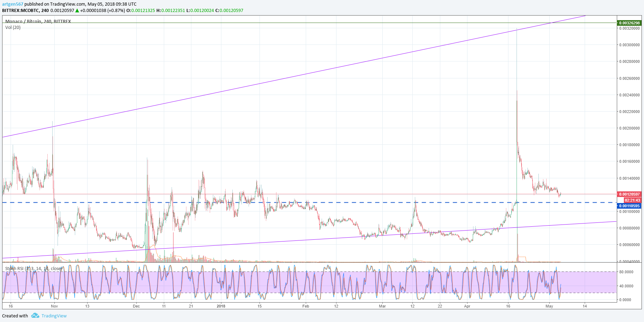Click the 40.0000 Stoch RSI axis value
This screenshot has height=322, width=644.
tap(626, 286)
